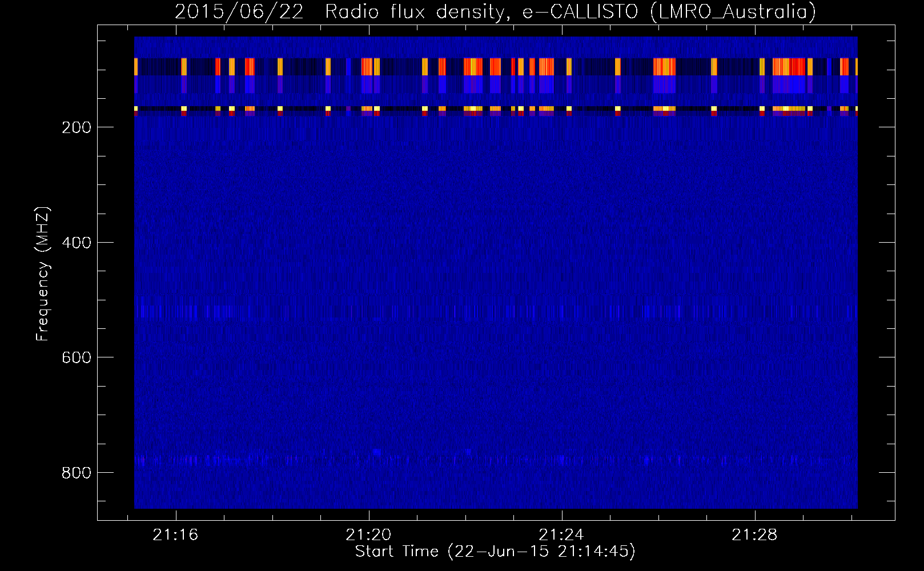Viewport: 924px width, 571px height.
Task: Click the 200 frequency tick label
Action: coord(77,127)
